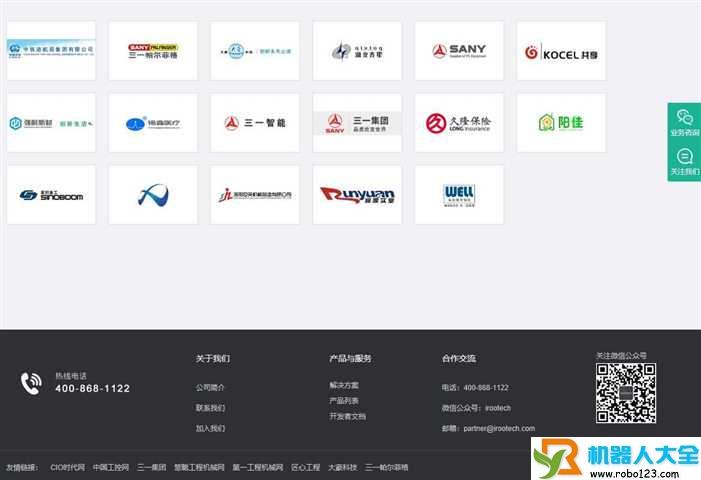Click the SANY partner logo card
Image resolution: width=701 pixels, height=480 pixels.
[x=459, y=51]
